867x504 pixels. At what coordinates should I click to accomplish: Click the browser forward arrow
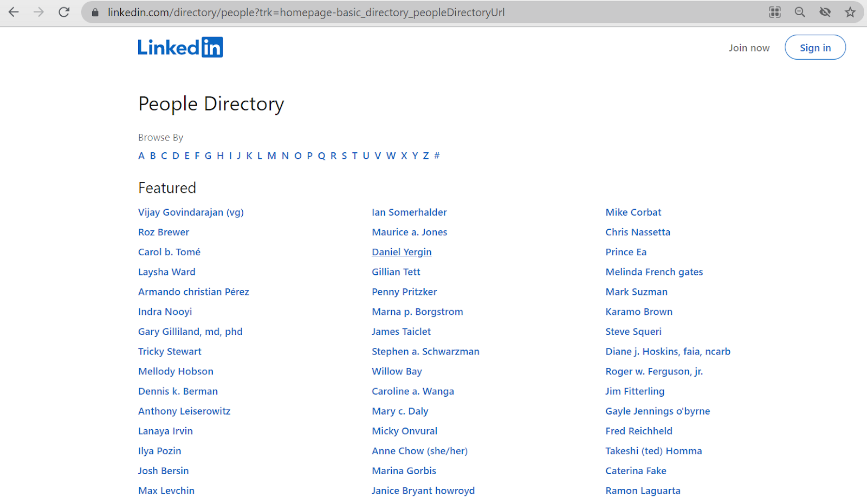click(x=38, y=12)
